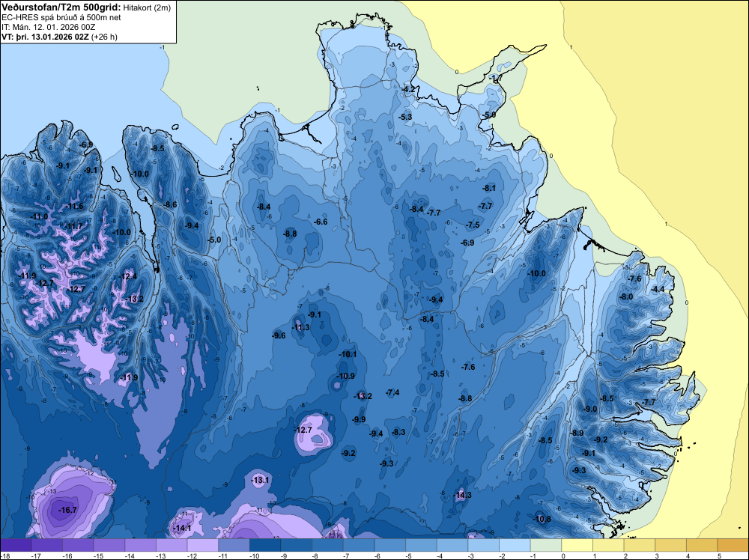The height and width of the screenshot is (560, 749).
Task: Click the 'VT: þri. 13.01.2026 02Z' valid time
Action: pyautogui.click(x=45, y=37)
